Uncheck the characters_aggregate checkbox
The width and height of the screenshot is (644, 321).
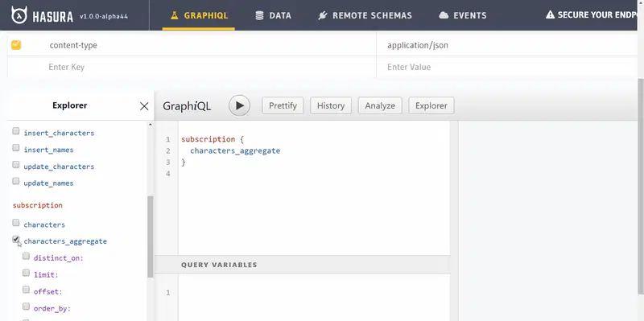(x=15, y=239)
